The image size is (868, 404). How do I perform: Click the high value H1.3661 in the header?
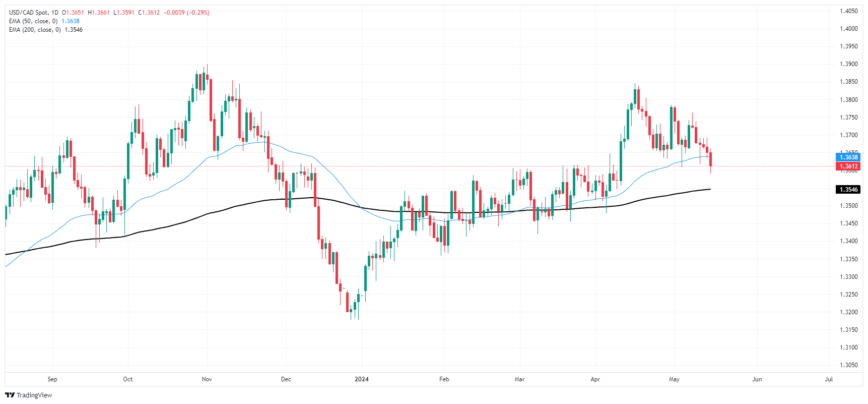(x=98, y=13)
